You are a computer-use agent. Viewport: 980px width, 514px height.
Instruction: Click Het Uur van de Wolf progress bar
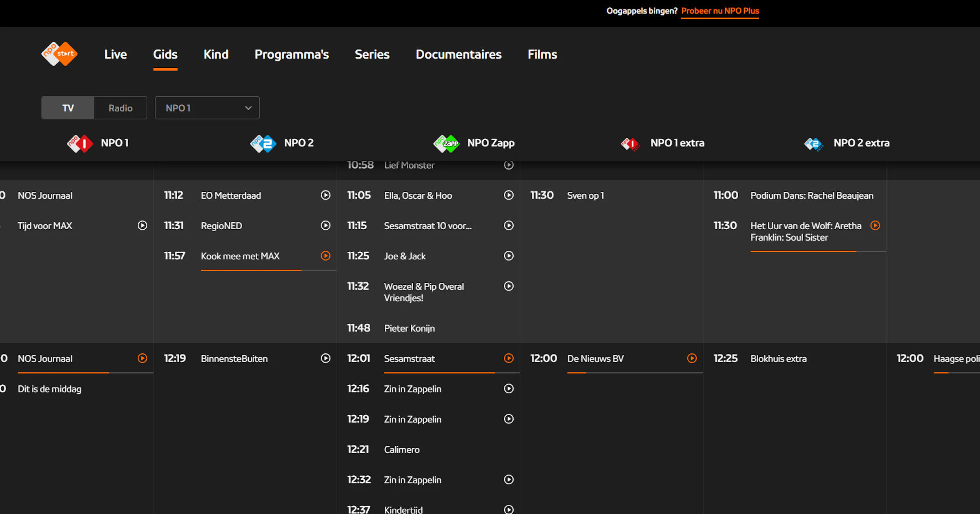tap(818, 251)
